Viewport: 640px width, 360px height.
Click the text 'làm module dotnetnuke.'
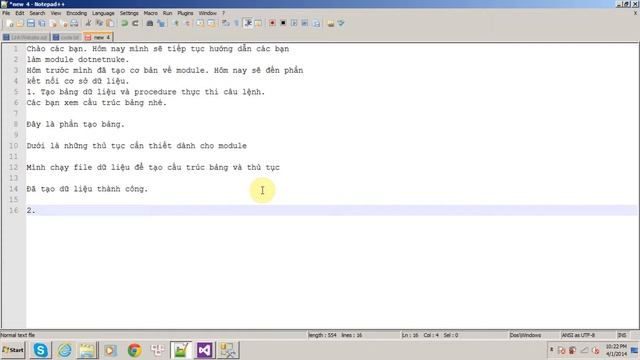point(78,60)
